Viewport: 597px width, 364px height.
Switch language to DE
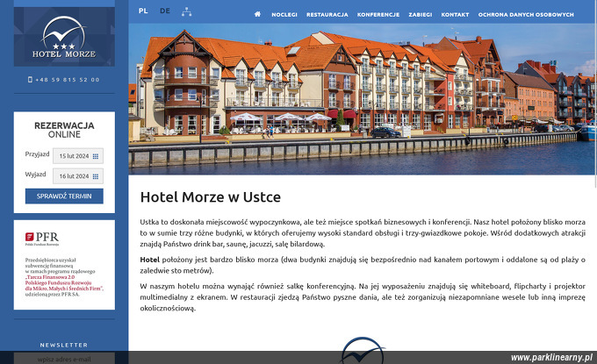165,11
